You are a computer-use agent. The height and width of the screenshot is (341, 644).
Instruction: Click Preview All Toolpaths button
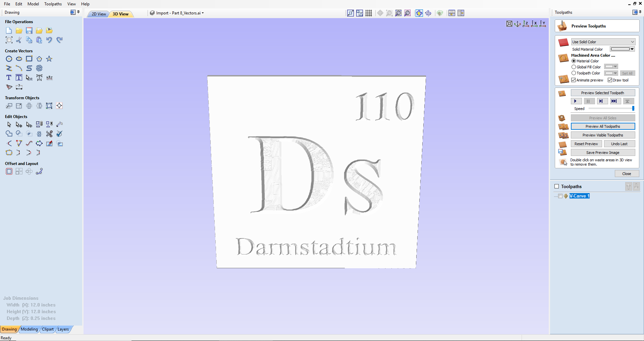(x=603, y=126)
